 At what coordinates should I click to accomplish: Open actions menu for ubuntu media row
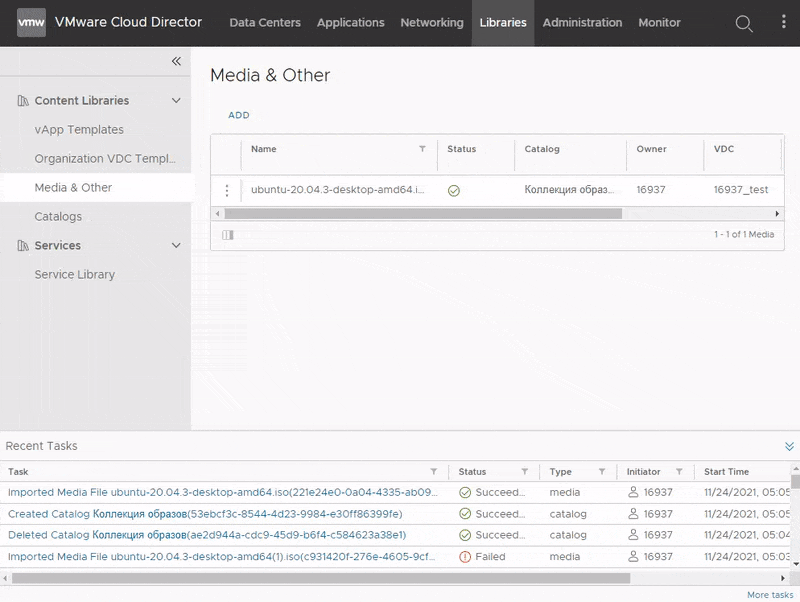coord(227,190)
